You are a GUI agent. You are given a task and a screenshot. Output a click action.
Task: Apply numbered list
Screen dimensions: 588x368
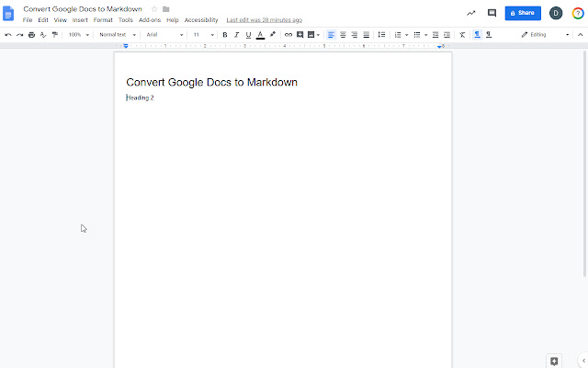(398, 35)
